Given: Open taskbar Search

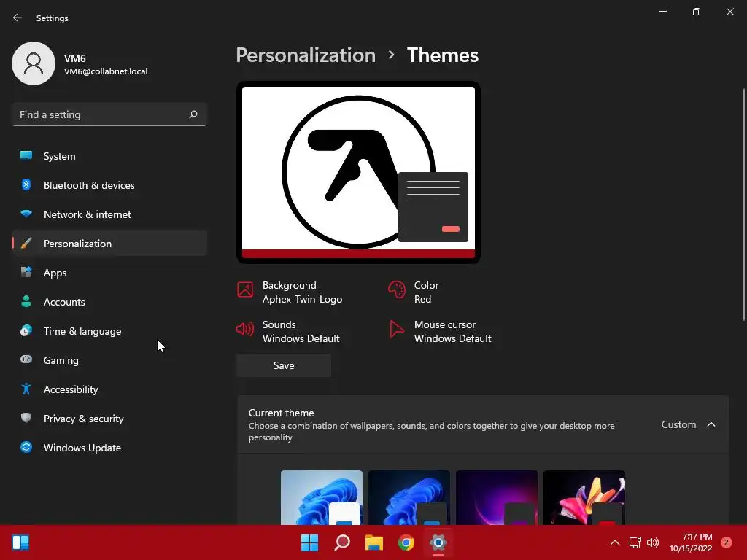Looking at the screenshot, I should pyautogui.click(x=342, y=542).
